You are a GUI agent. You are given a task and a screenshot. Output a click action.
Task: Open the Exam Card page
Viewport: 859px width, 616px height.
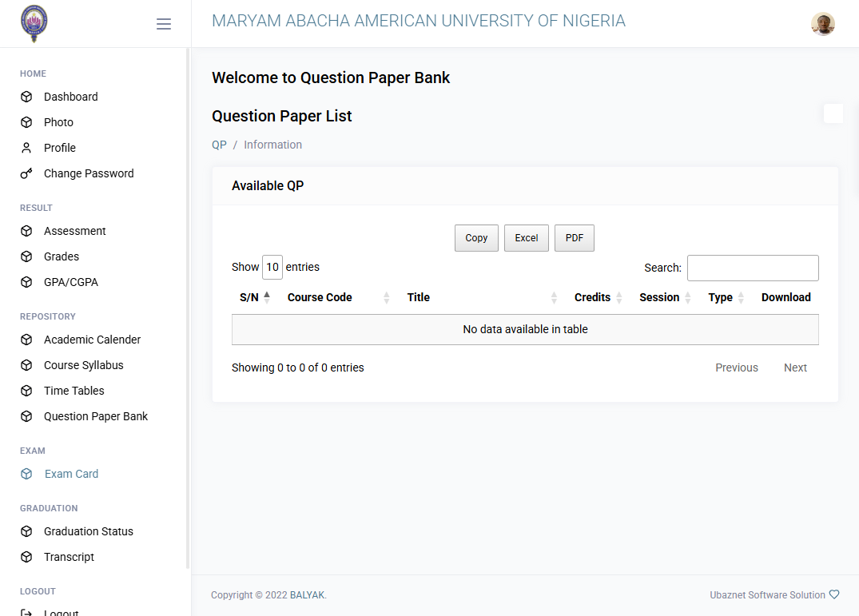[71, 474]
